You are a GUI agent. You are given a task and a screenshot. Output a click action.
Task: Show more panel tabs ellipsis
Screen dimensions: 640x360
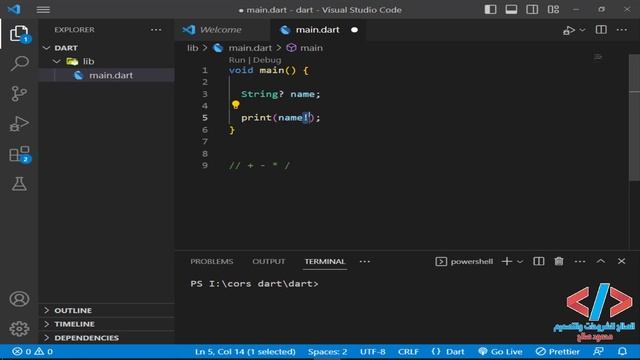pos(364,261)
